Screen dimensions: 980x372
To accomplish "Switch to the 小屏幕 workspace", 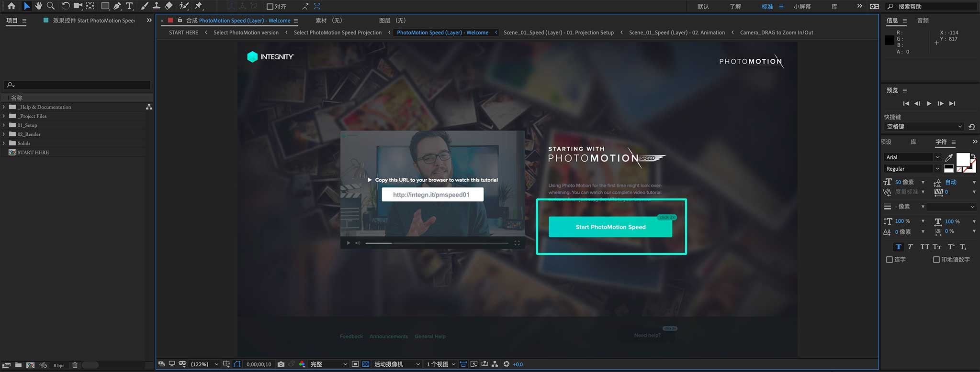I will click(x=802, y=7).
